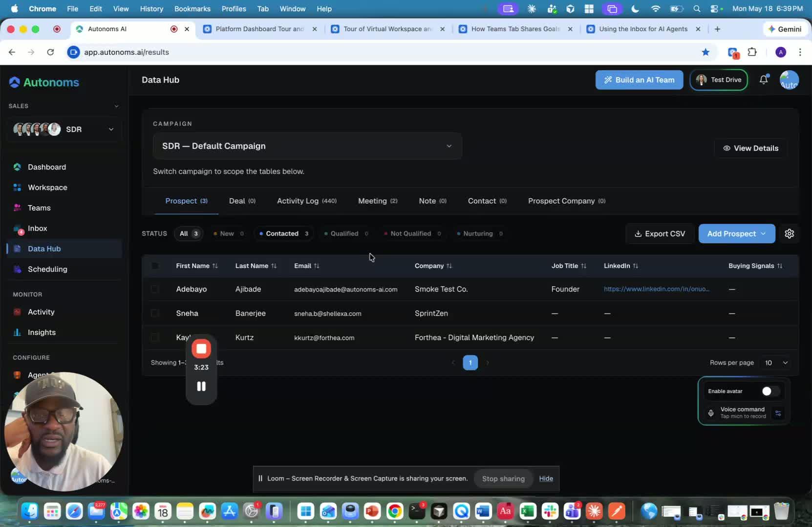Open Excel from the dock

pyautogui.click(x=528, y=511)
